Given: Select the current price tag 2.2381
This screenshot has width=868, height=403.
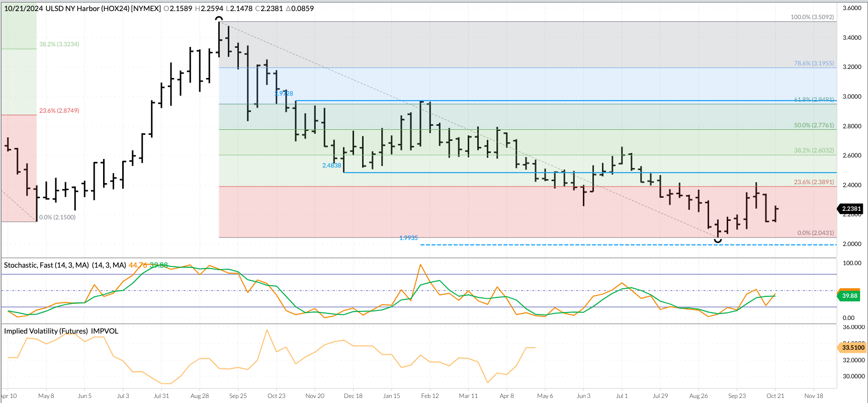Looking at the screenshot, I should tap(851, 209).
